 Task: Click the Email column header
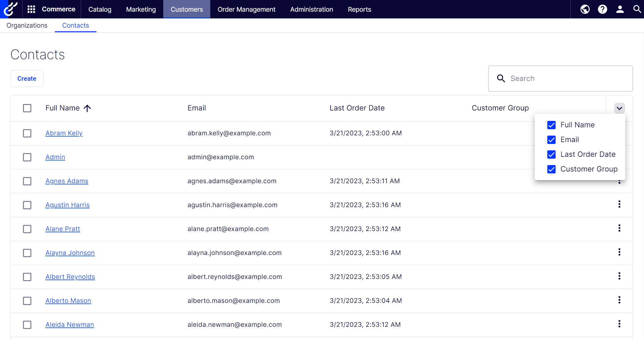tap(197, 108)
